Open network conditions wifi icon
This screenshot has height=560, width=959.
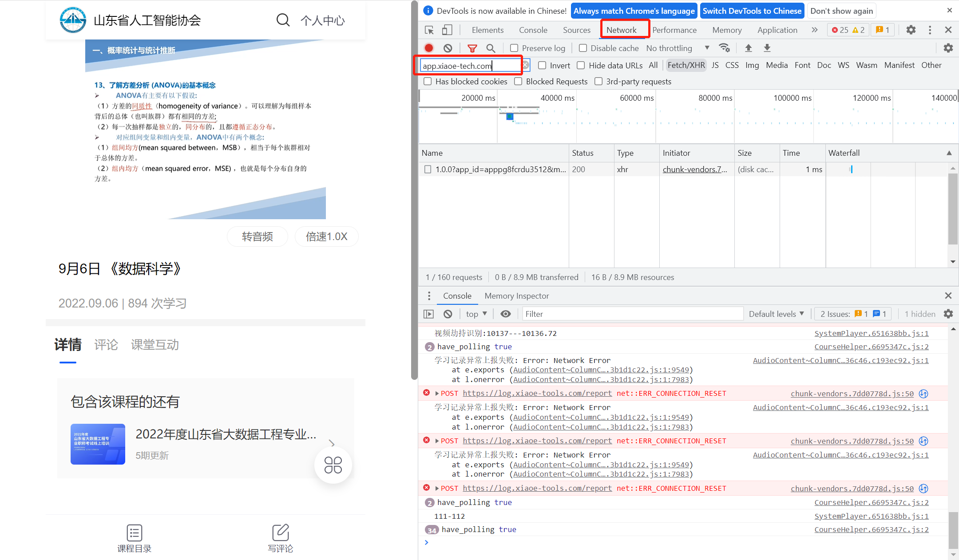pos(725,48)
